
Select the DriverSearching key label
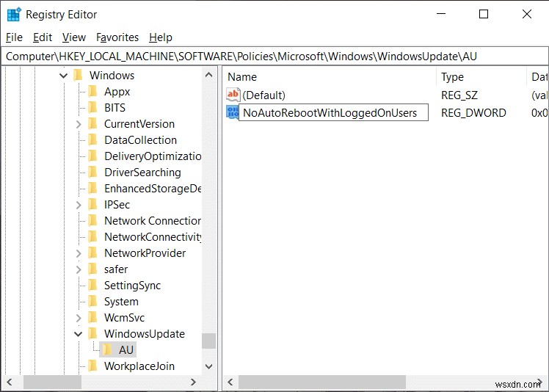point(142,173)
